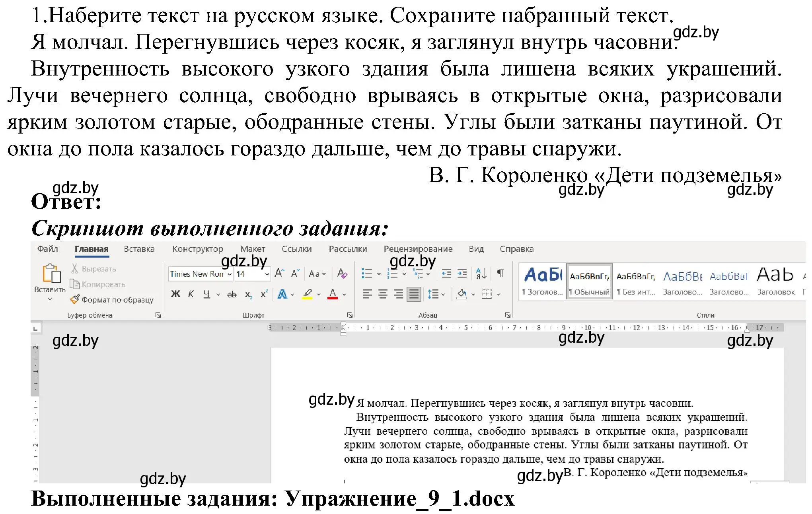Open the highlight color dropdown arrow
This screenshot has width=812, height=514.
319,295
